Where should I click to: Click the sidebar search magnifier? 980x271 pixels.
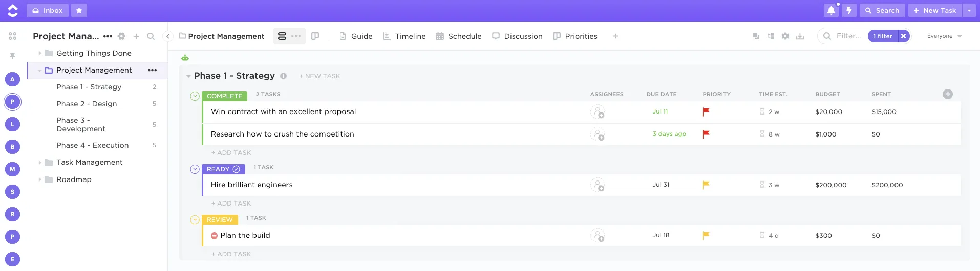click(x=151, y=36)
